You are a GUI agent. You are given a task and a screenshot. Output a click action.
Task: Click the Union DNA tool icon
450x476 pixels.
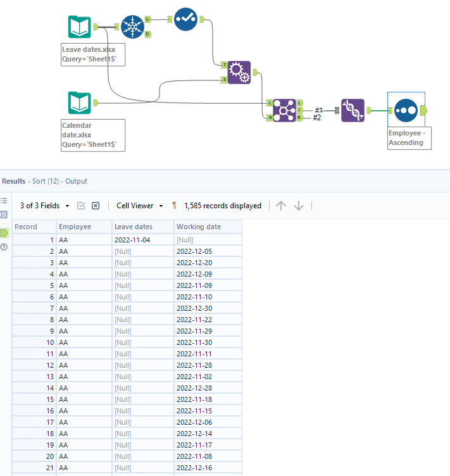coord(353,111)
